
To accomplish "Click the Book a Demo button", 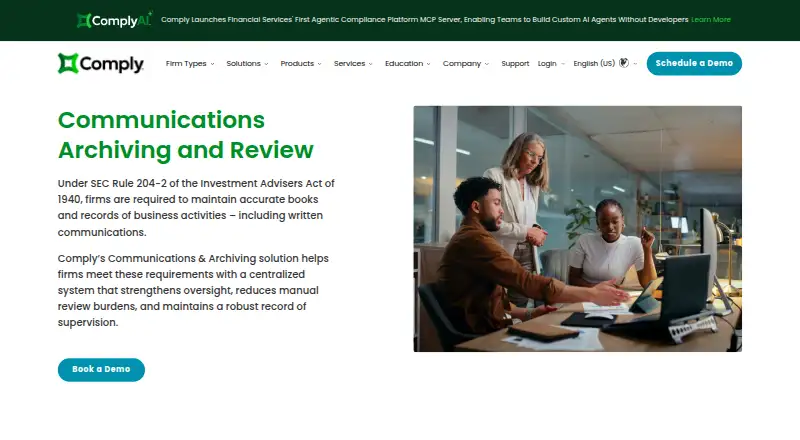I will click(101, 370).
